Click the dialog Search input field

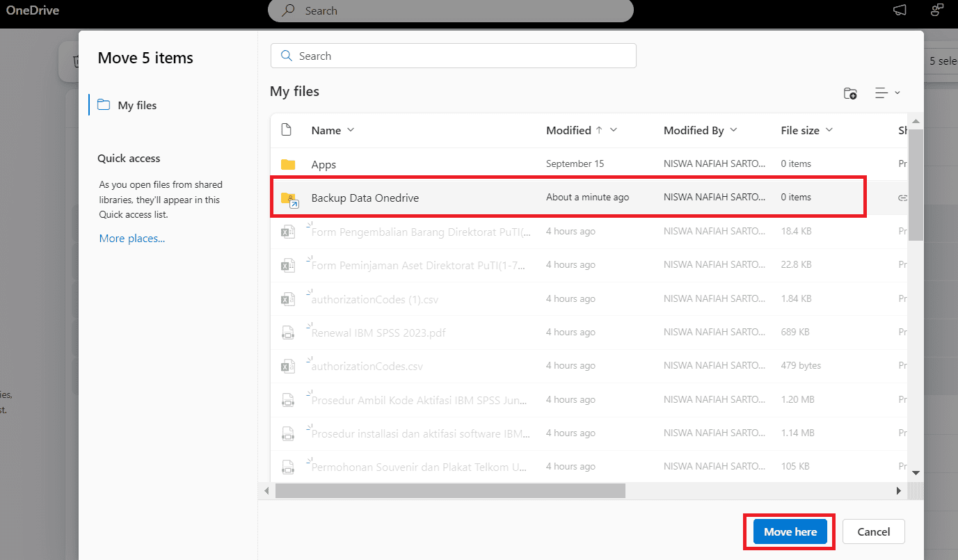(x=453, y=56)
